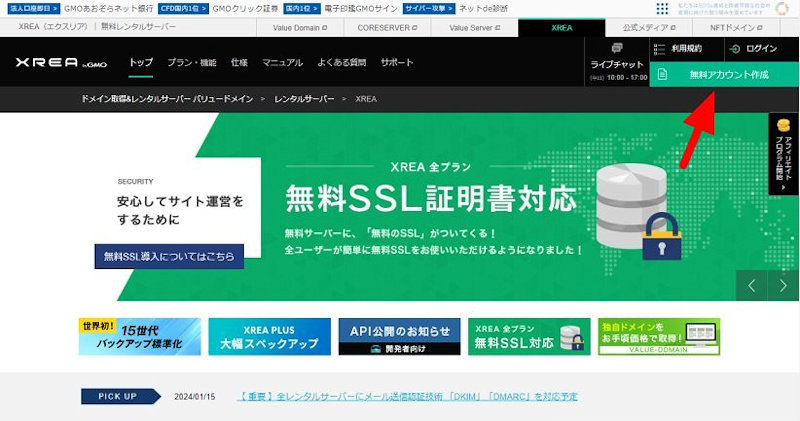
Task: Click the GMO apps grid icon
Action: (662, 8)
